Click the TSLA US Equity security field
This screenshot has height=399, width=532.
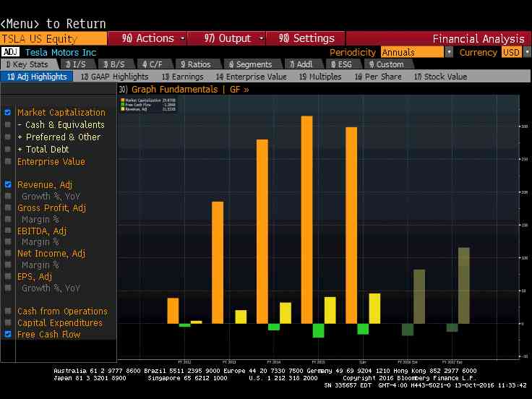coord(53,39)
